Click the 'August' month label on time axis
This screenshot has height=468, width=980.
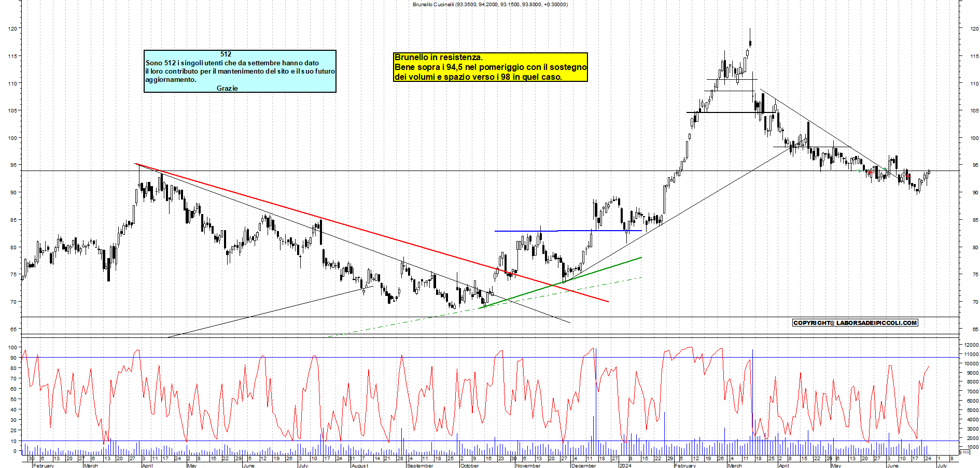click(x=360, y=465)
